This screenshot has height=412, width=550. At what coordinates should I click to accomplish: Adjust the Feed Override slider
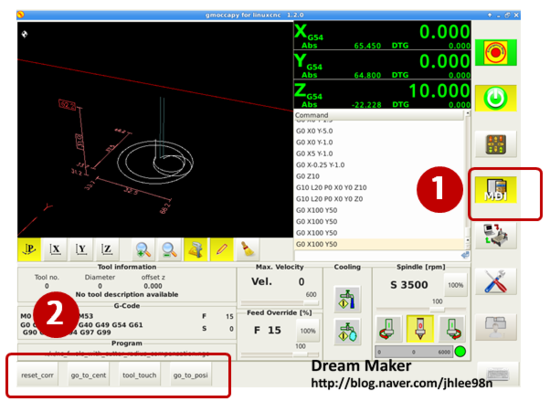(x=280, y=354)
